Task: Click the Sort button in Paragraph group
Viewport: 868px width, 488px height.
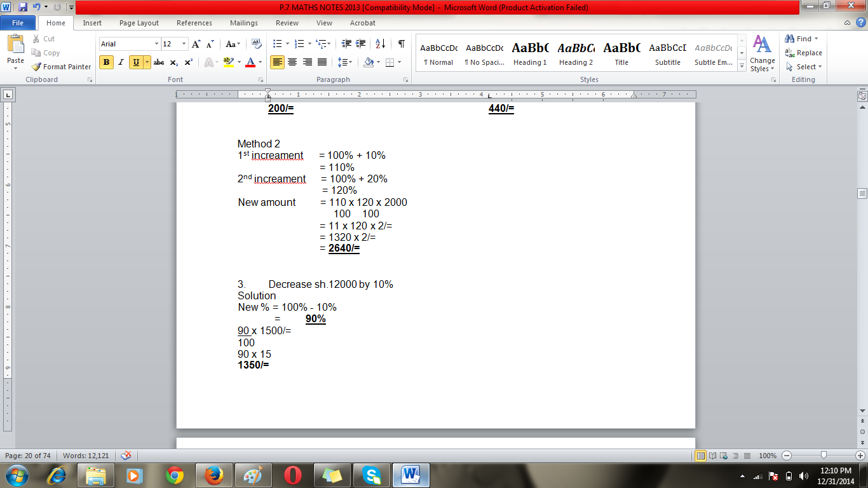Action: coord(381,44)
